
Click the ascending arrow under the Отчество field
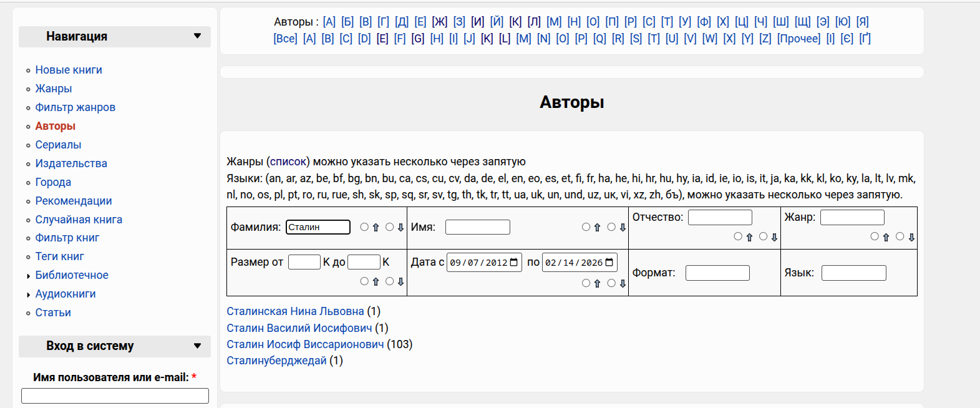[x=749, y=237]
